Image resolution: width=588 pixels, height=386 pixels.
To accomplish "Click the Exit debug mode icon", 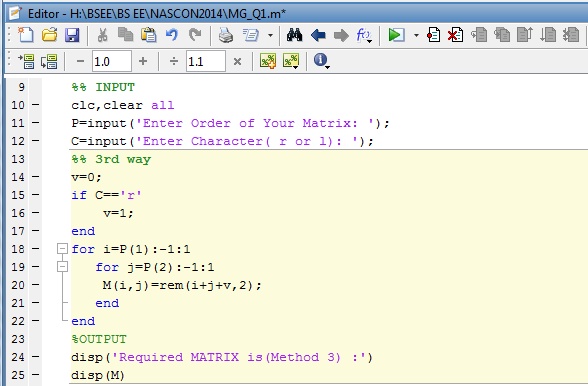I will point(571,35).
